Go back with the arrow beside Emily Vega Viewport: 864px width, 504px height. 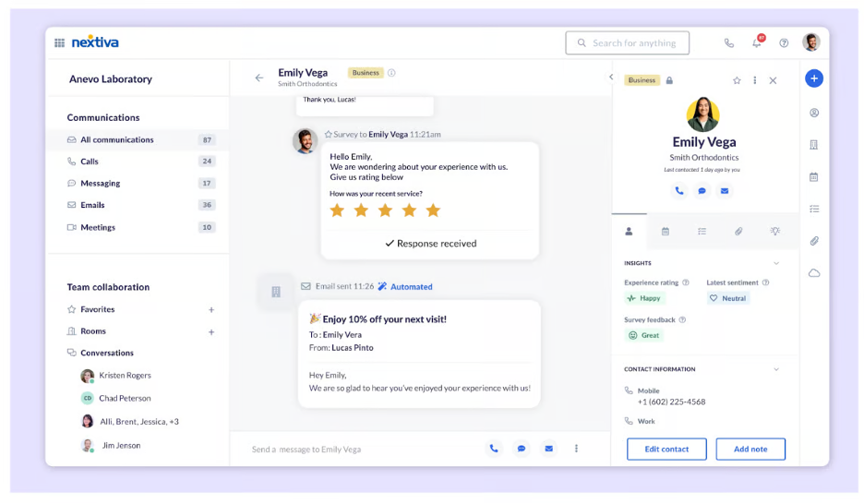tap(259, 78)
